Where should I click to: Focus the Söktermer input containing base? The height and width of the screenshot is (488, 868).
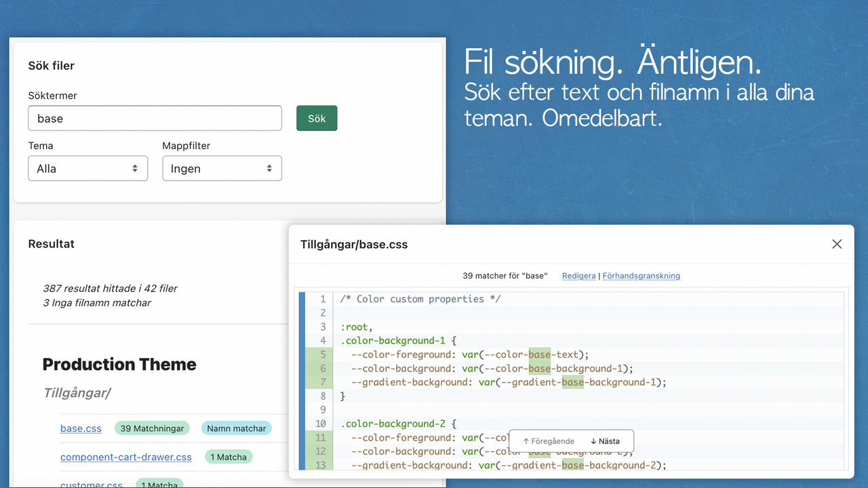[155, 118]
